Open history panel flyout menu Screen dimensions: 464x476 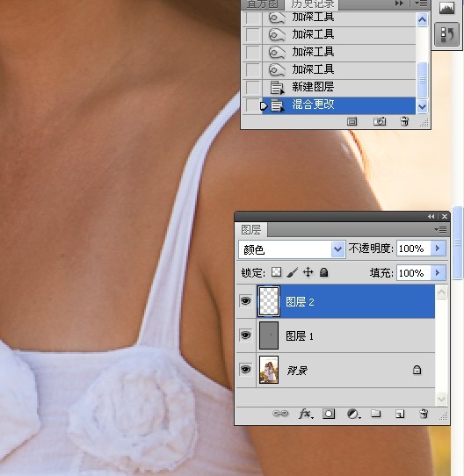421,4
